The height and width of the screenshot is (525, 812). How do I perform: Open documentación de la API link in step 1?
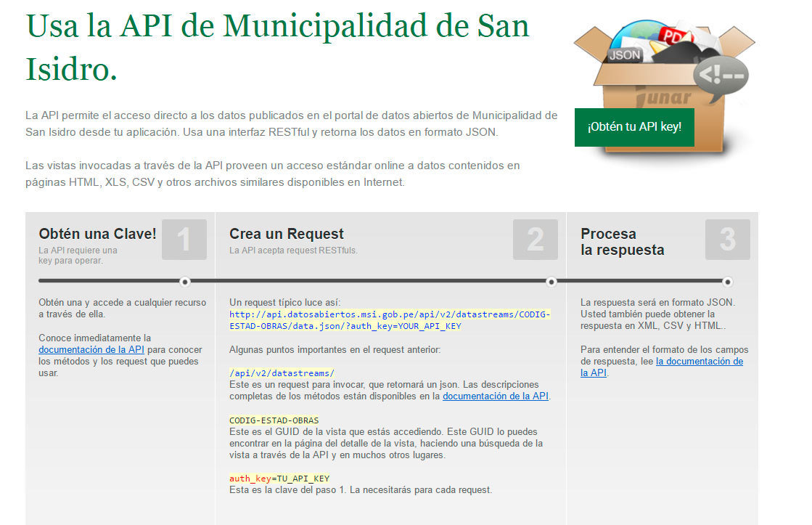[x=91, y=350]
